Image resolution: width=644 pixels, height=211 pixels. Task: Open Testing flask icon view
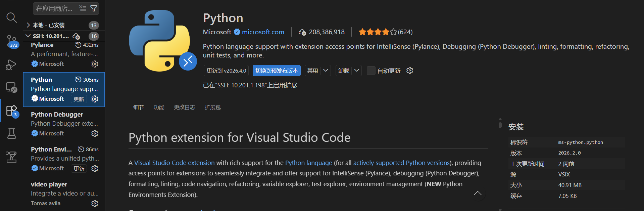tap(11, 133)
